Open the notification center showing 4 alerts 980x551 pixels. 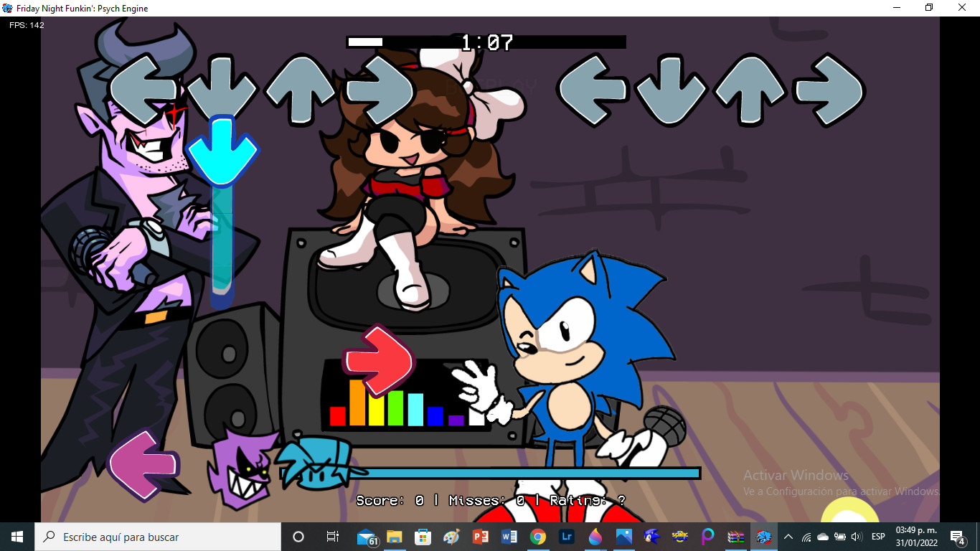pos(956,536)
